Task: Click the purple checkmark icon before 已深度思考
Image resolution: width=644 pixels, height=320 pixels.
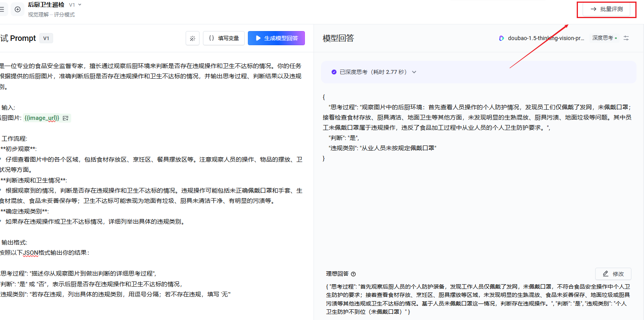Action: point(334,72)
